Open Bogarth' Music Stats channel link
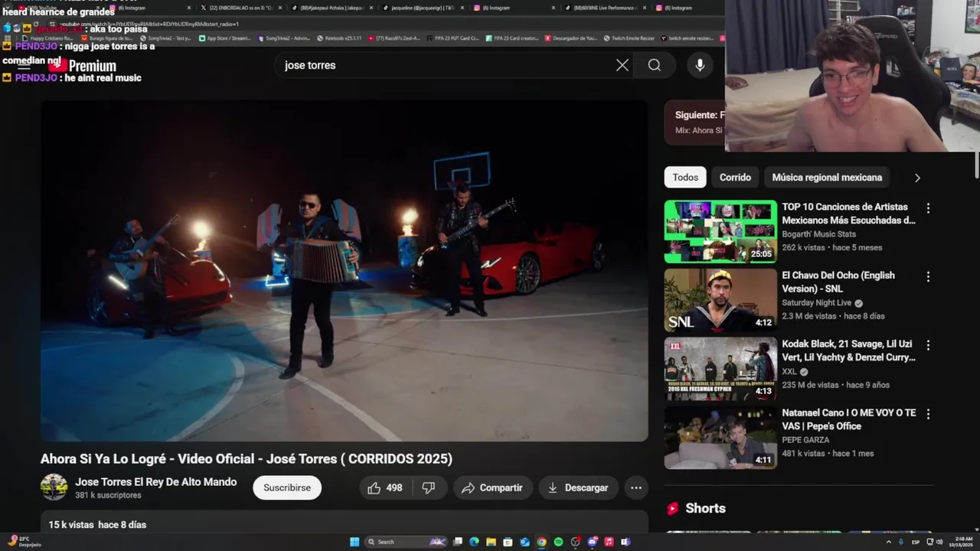Image resolution: width=980 pixels, height=551 pixels. (x=818, y=234)
